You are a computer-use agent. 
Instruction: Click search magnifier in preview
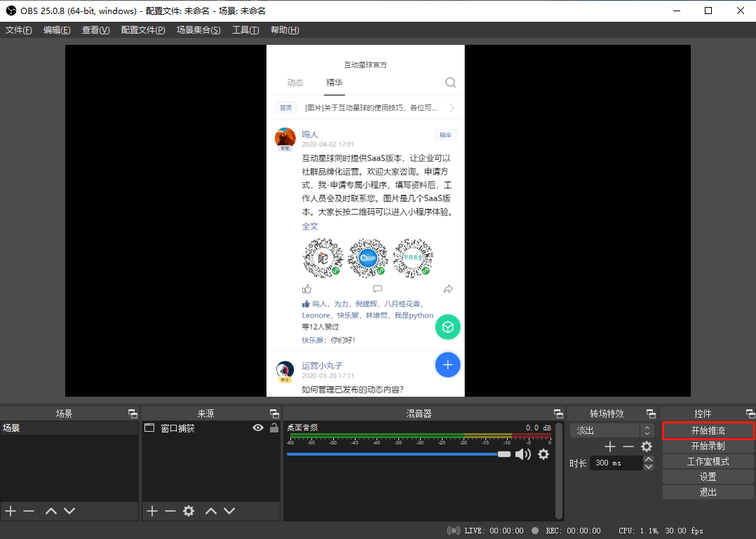click(450, 83)
